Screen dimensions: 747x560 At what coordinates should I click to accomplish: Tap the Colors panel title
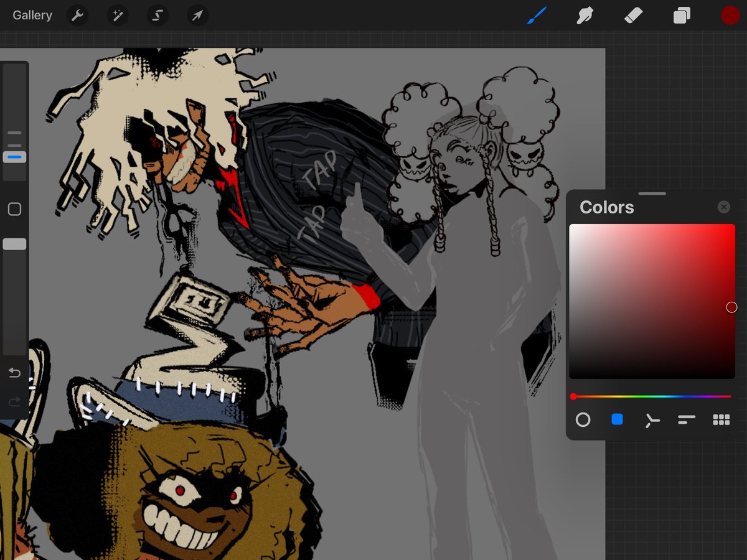[x=607, y=207]
